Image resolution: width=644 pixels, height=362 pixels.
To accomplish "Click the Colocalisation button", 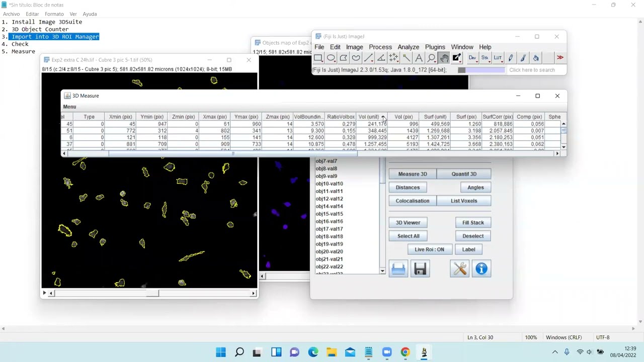I will (413, 201).
